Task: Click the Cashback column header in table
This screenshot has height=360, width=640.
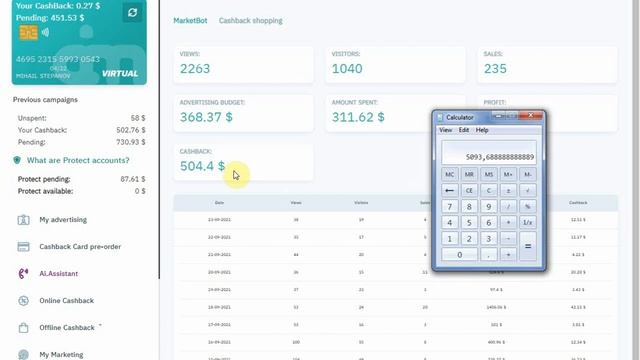Action: pyautogui.click(x=578, y=203)
